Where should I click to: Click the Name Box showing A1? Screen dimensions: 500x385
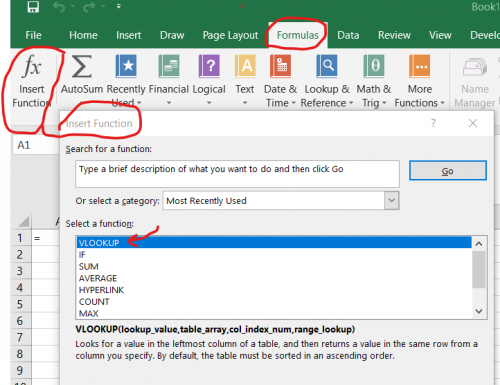[36, 145]
